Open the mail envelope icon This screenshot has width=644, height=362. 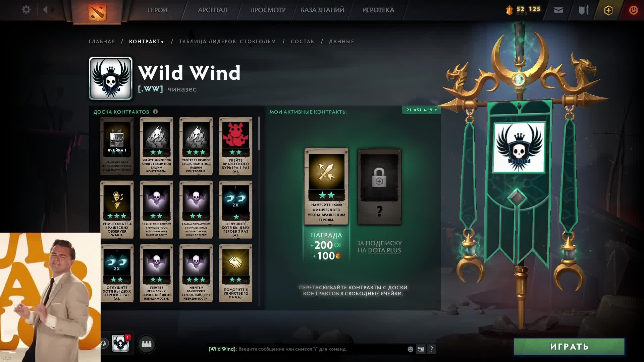[x=558, y=10]
